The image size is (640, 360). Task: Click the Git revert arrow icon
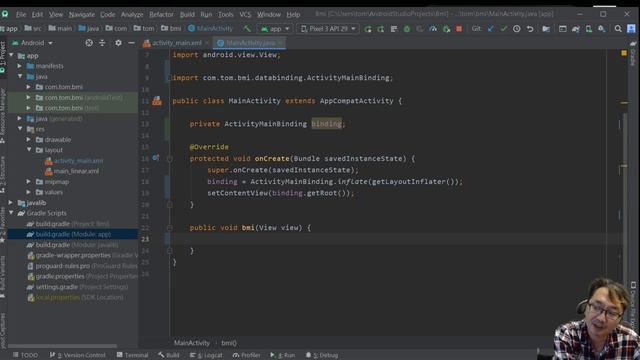coord(530,29)
